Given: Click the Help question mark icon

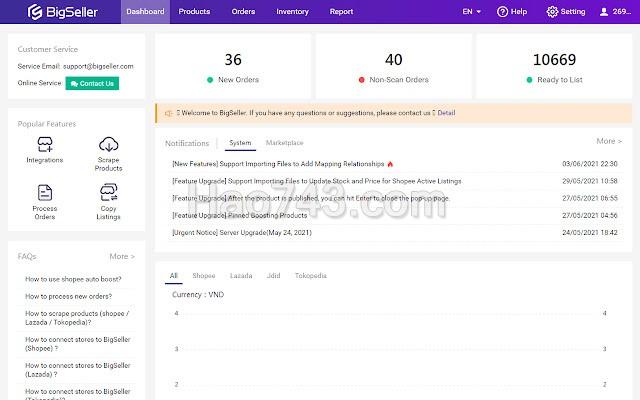Looking at the screenshot, I should (502, 12).
